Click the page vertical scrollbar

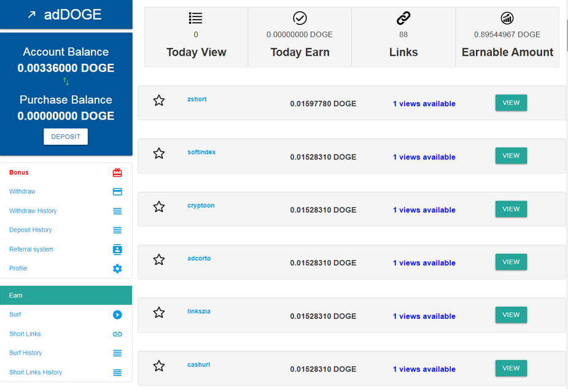coord(567,36)
